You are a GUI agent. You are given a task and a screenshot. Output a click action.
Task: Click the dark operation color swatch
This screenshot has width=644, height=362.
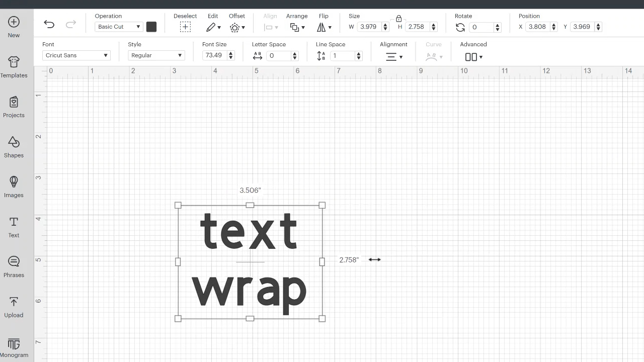tap(151, 27)
